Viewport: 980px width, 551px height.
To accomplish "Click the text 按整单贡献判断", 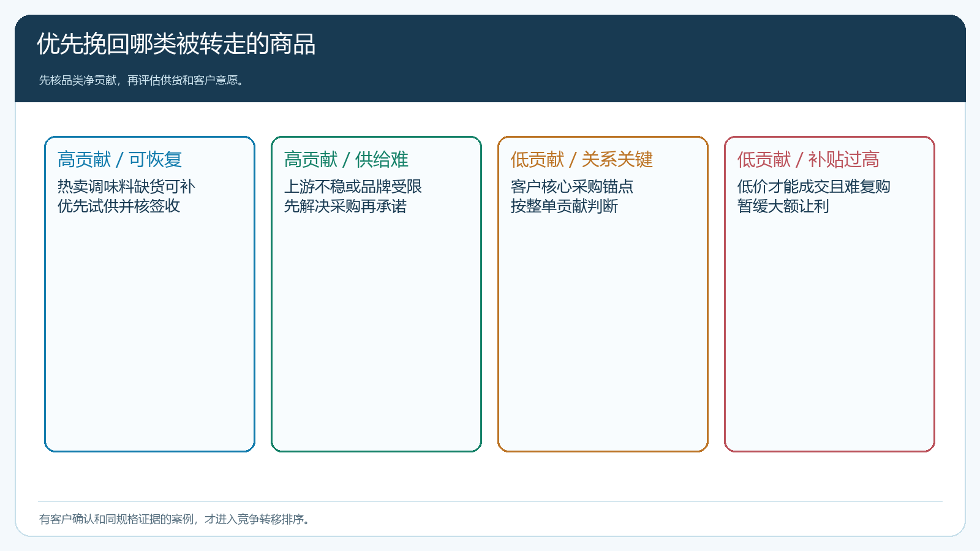I will coord(564,206).
